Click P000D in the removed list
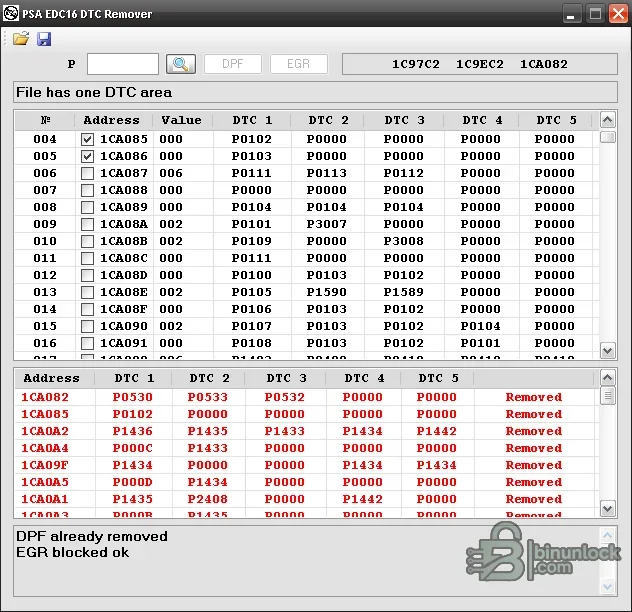The image size is (632, 612). [133, 482]
